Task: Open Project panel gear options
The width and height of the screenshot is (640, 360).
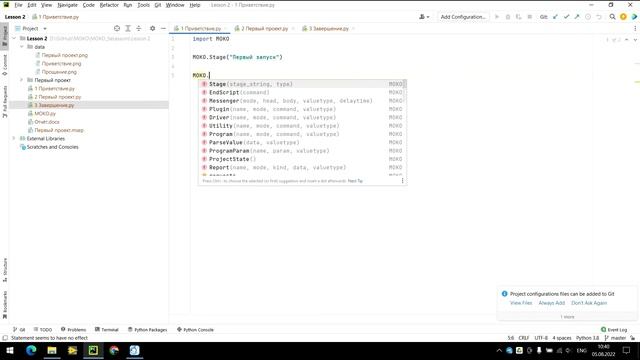Action: pos(152,28)
